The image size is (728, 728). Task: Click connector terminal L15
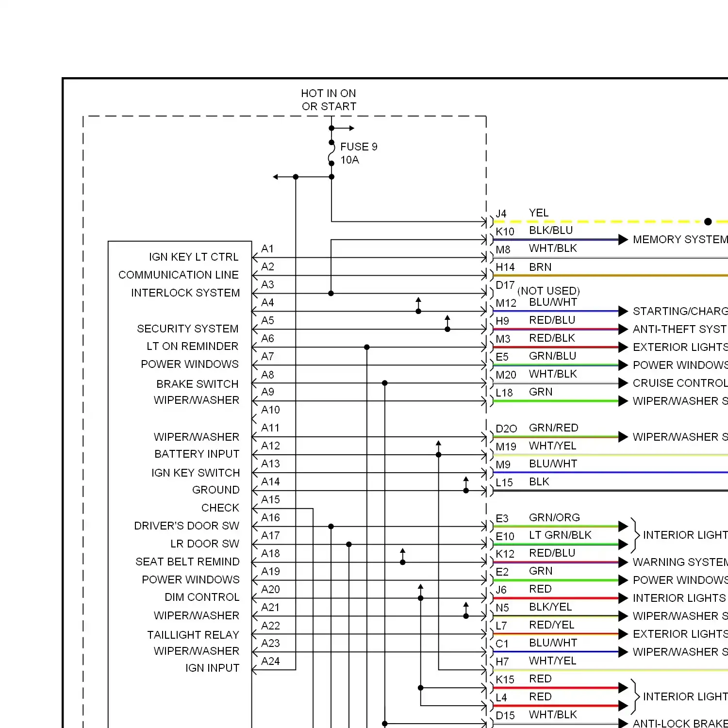tap(504, 482)
